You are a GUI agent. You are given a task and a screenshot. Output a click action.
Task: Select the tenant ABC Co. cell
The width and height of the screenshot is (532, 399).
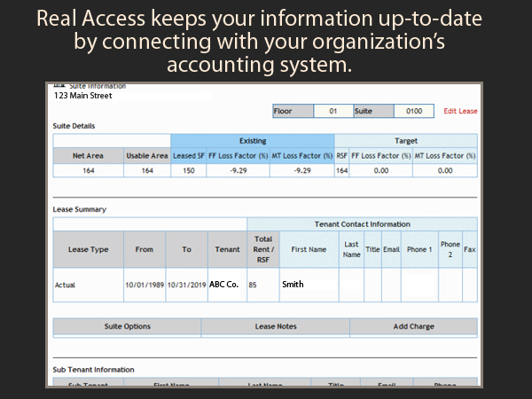point(227,285)
